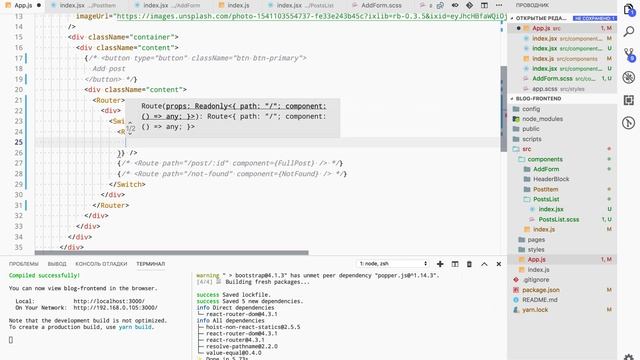Open the Search view in activity bar
This screenshot has width=640, height=360.
pyautogui.click(x=629, y=31)
